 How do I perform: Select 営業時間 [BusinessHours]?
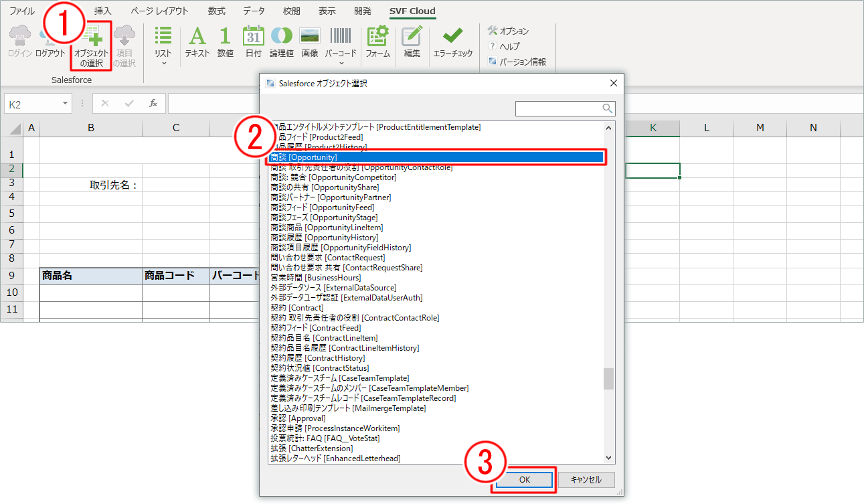tap(316, 278)
